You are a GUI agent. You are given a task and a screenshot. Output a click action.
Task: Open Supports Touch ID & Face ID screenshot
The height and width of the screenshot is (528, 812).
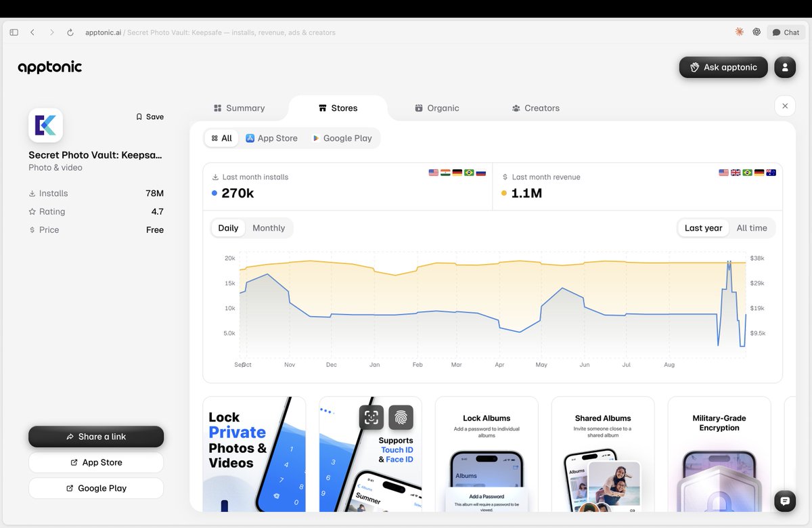(371, 454)
